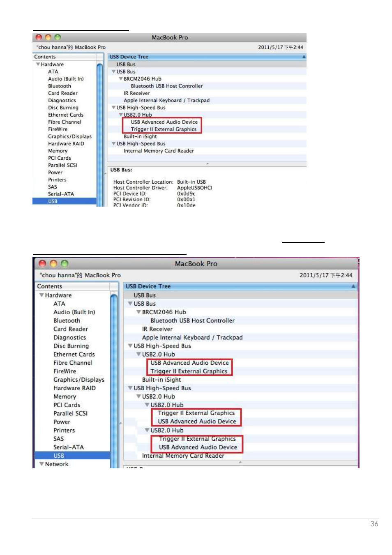
Task: Select SAS in upper window sidebar
Action: [x=53, y=187]
